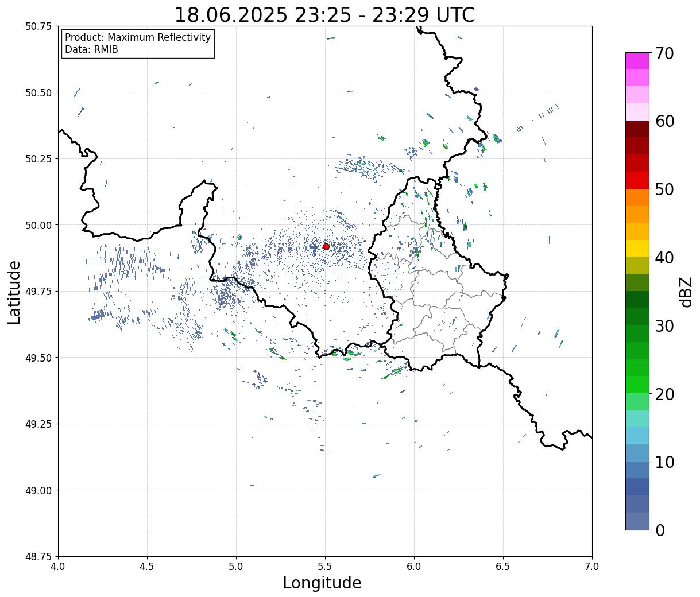Click longitude tick label 6.0
700x597 pixels.
click(414, 567)
